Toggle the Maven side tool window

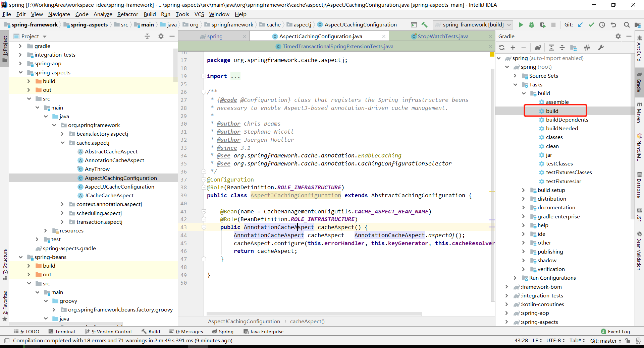click(639, 113)
